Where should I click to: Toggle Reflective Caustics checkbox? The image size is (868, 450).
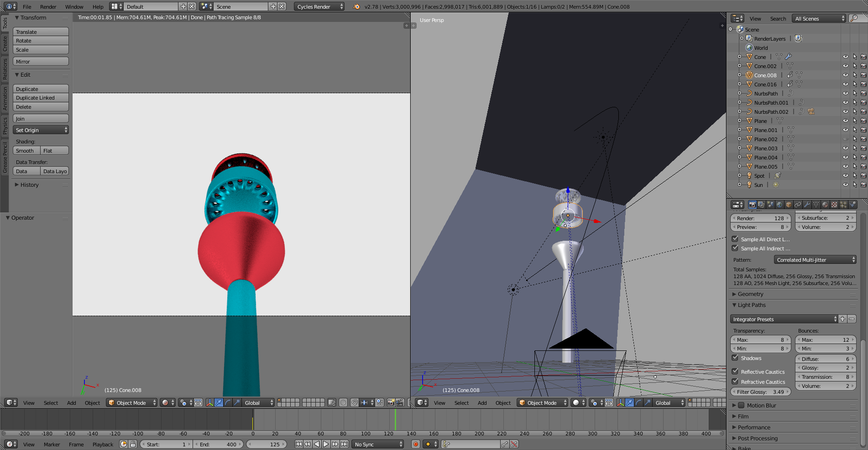pyautogui.click(x=735, y=371)
